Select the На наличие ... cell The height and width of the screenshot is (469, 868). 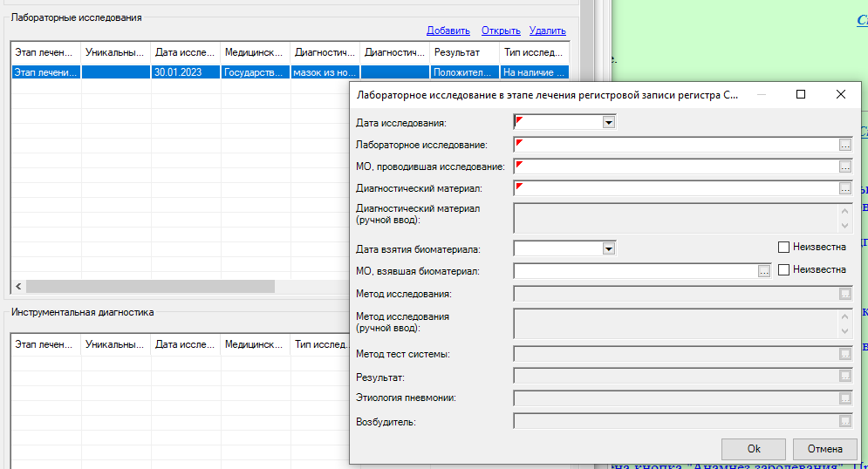pos(534,71)
